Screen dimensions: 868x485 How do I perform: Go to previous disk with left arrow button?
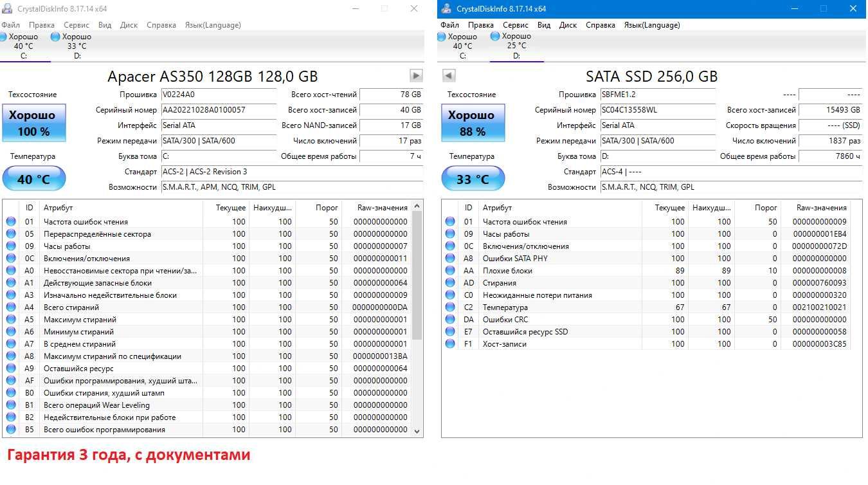point(449,76)
